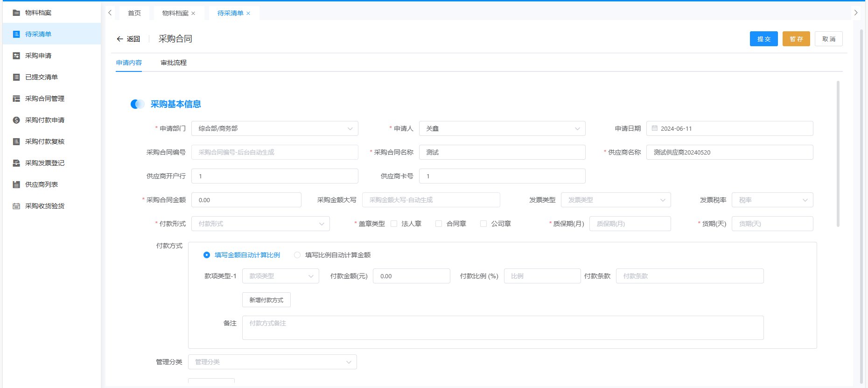This screenshot has width=868, height=388.
Task: Open the 首页 tab
Action: point(134,13)
